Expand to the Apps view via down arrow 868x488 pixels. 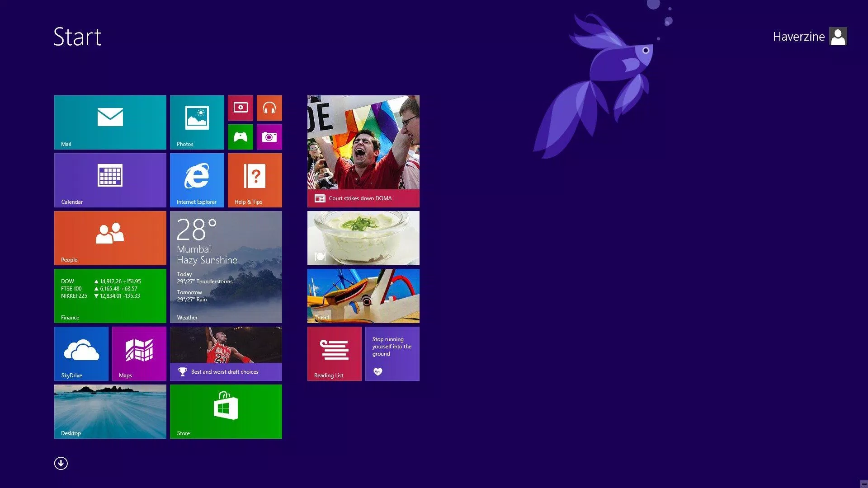pos(61,464)
